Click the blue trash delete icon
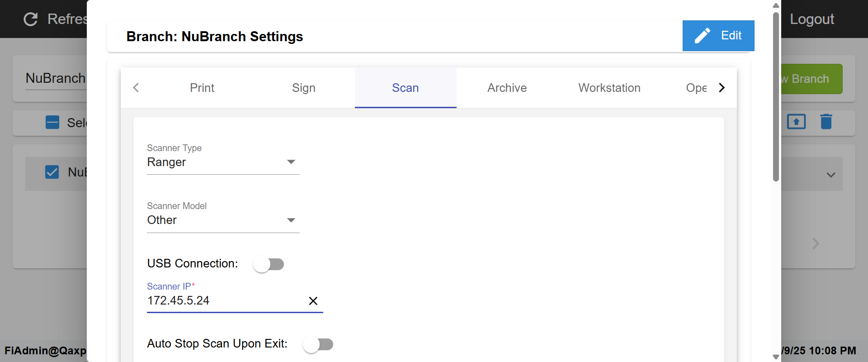 pos(826,122)
